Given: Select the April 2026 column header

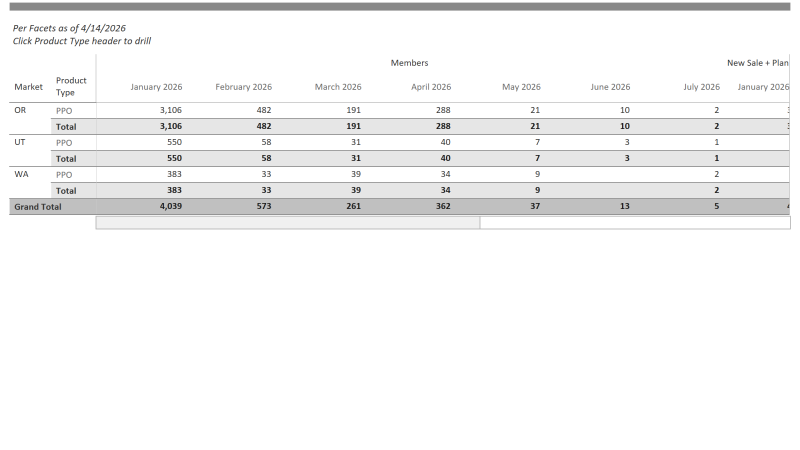Looking at the screenshot, I should tap(430, 87).
